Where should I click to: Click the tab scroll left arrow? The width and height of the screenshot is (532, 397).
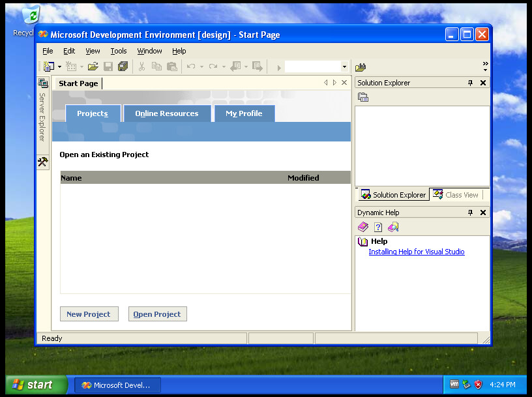click(x=326, y=82)
